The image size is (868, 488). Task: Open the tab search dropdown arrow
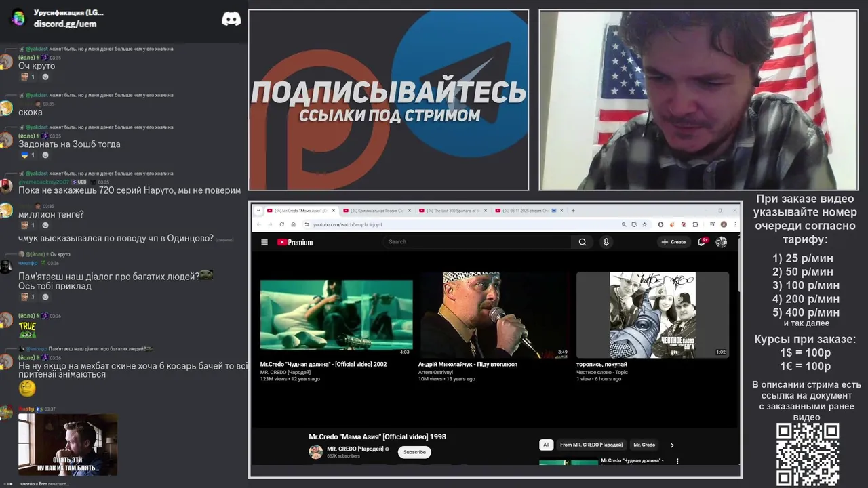click(x=258, y=211)
